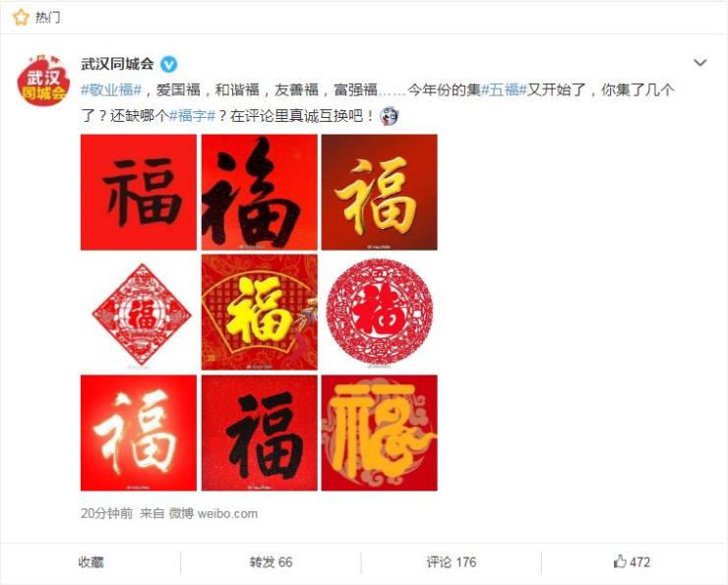The image size is (728, 585).
Task: Select the 收藏 action
Action: point(91,562)
